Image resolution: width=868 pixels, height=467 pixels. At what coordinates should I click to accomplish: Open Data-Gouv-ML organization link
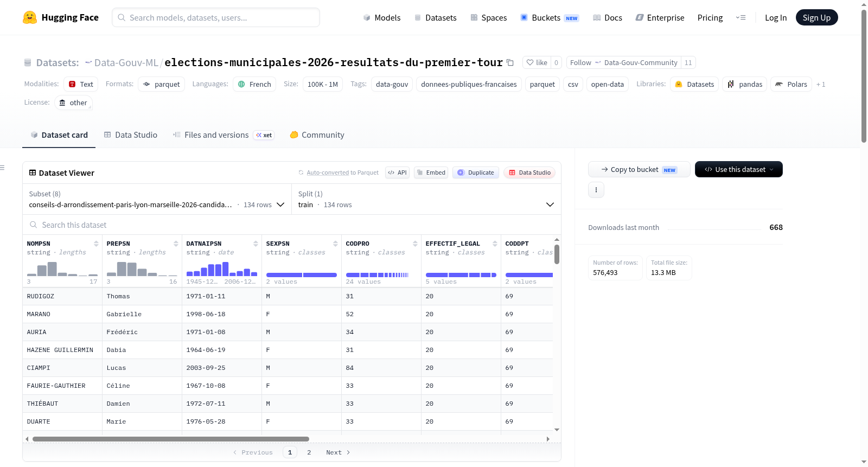(126, 62)
